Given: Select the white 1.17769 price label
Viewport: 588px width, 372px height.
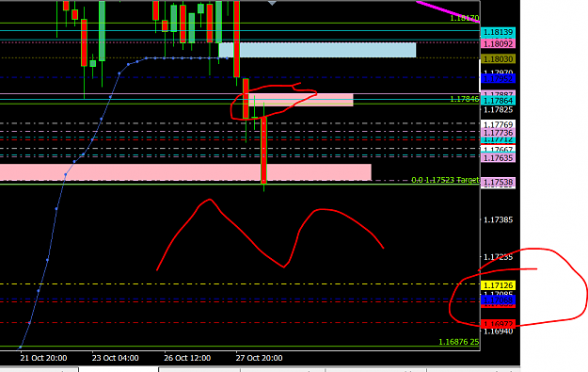Looking at the screenshot, I should pyautogui.click(x=498, y=124).
